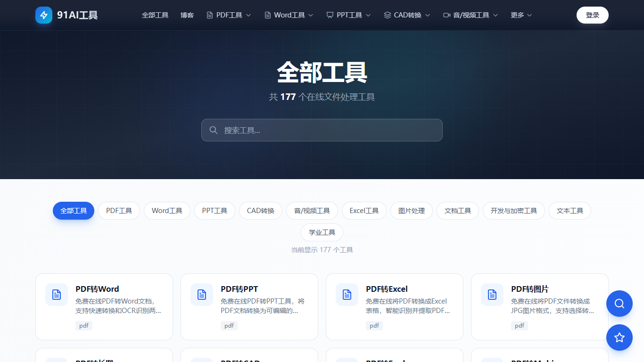644x362 pixels.
Task: Click the PDF转PPT card file icon
Action: (x=202, y=295)
